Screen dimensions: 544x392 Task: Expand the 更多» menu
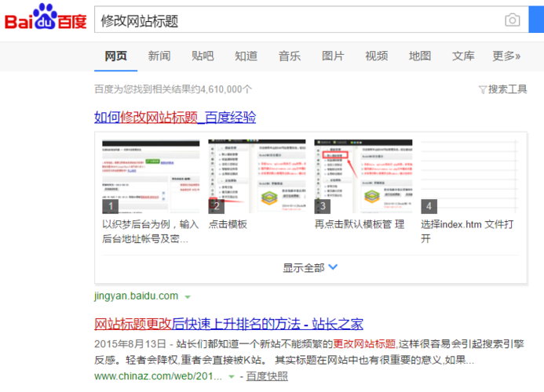tap(506, 56)
